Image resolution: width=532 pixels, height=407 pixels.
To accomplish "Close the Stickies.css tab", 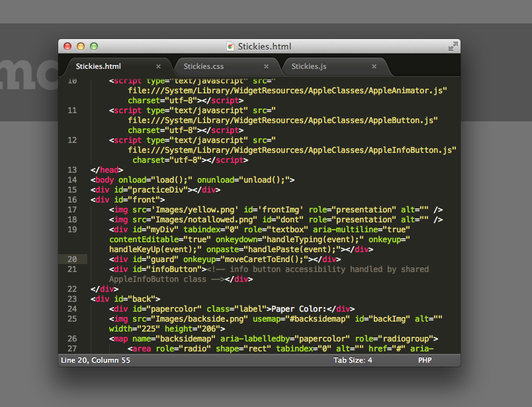I will [266, 67].
